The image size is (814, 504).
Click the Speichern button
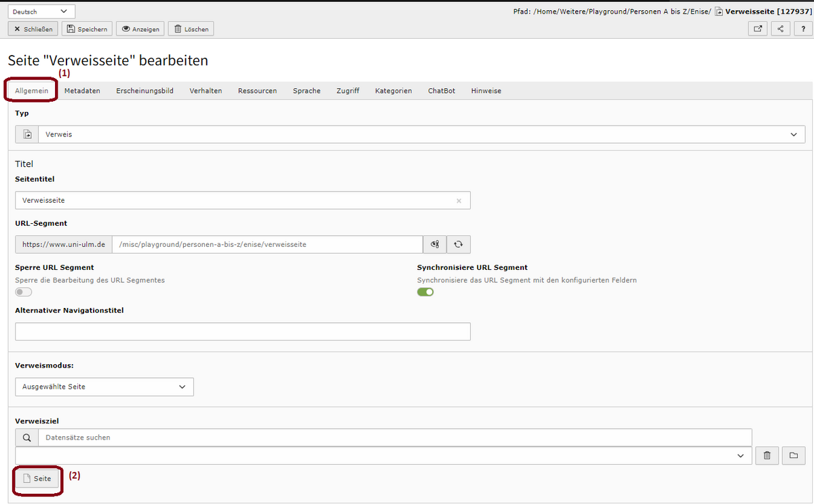(87, 29)
